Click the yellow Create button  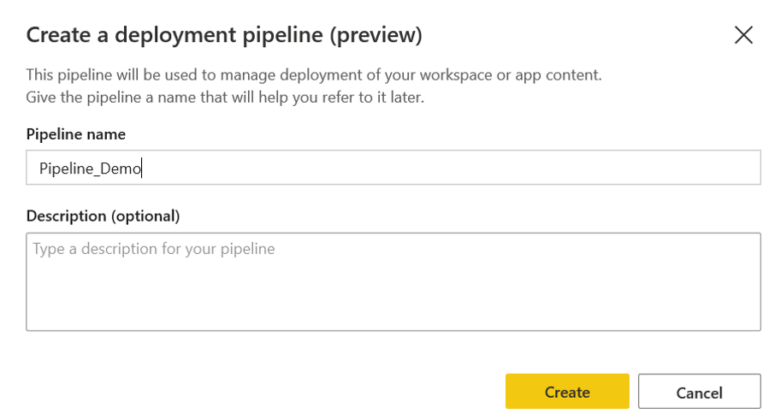click(567, 392)
